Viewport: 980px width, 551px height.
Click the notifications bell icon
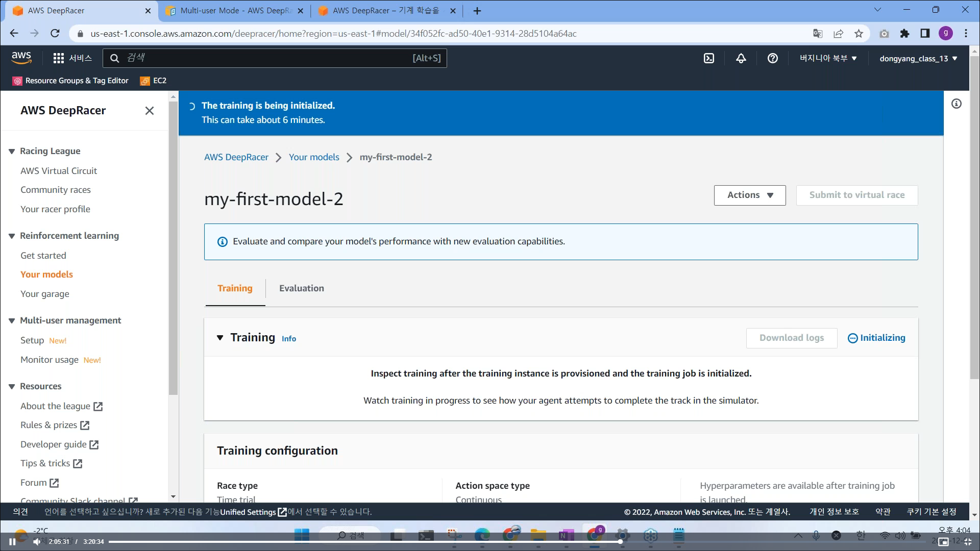[741, 58]
